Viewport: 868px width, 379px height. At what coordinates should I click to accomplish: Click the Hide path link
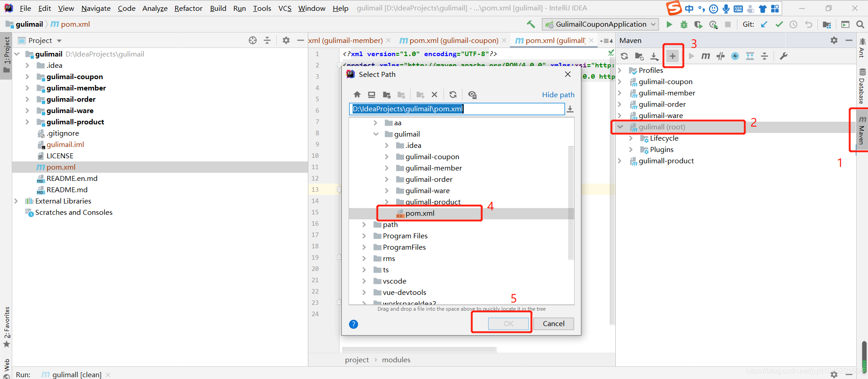558,95
